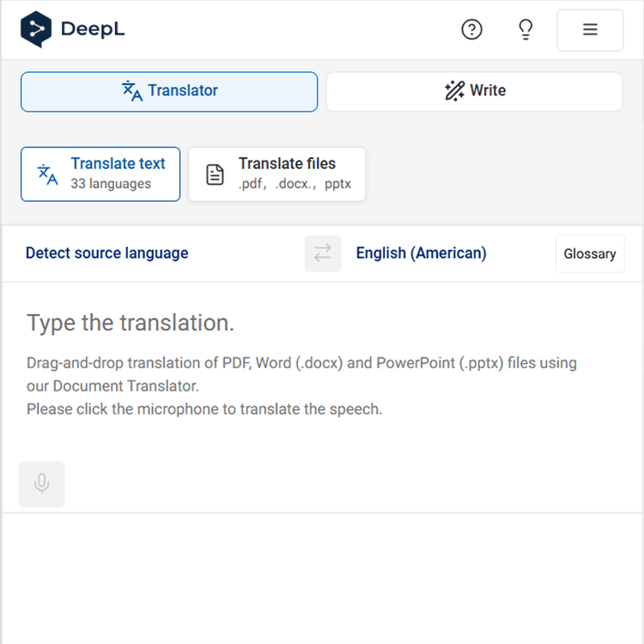
Task: Switch to the Write tab label
Action: (488, 91)
